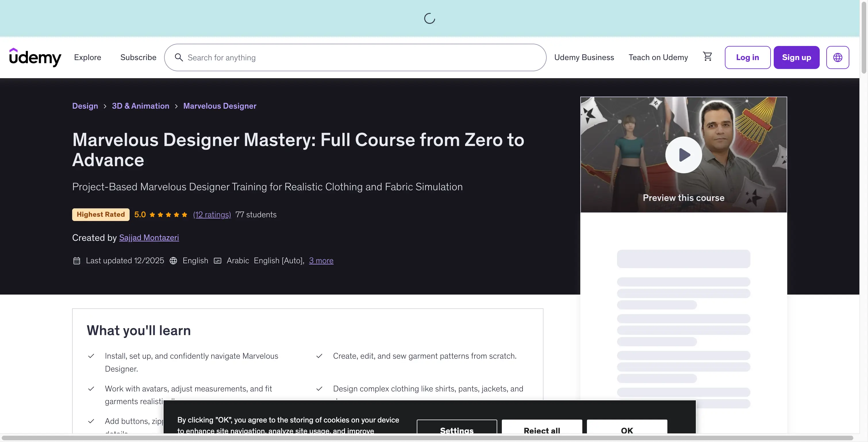
Task: Click the calendar icon beside last updated date
Action: click(77, 260)
